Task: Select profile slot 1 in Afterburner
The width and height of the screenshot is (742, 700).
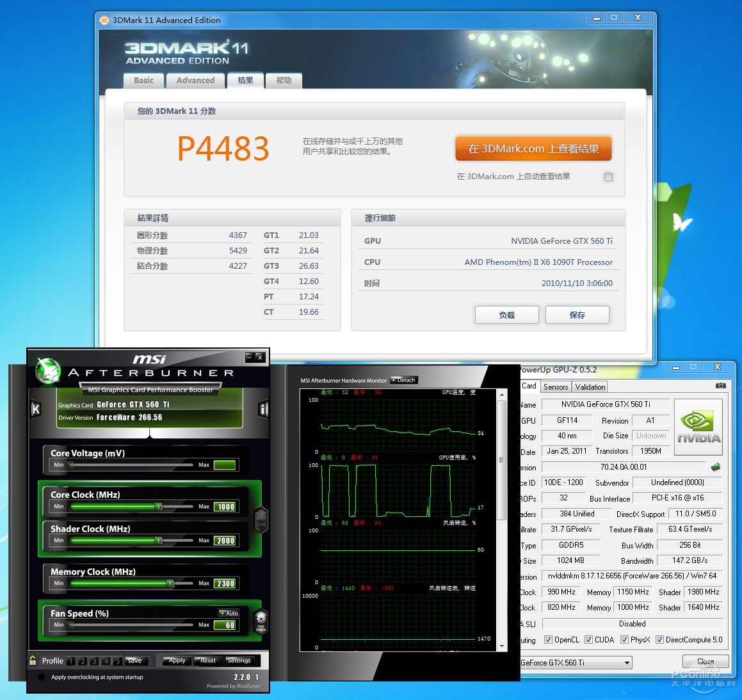Action: 70,661
